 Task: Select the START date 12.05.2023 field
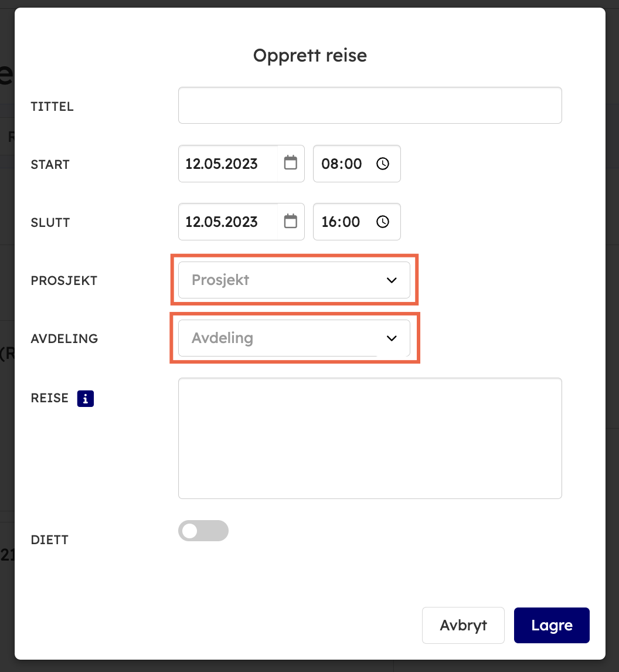click(x=222, y=164)
